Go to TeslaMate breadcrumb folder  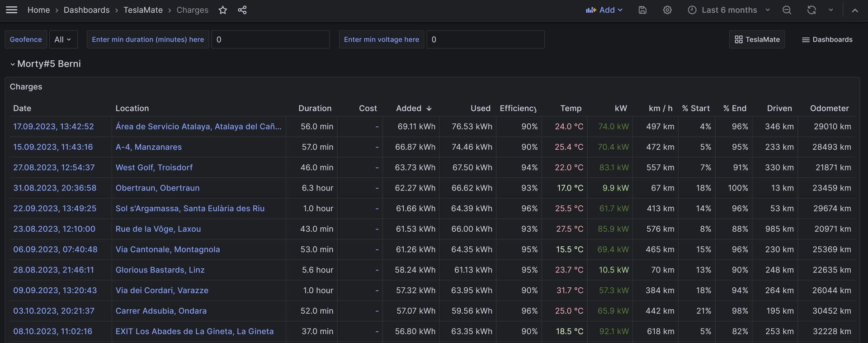point(143,10)
